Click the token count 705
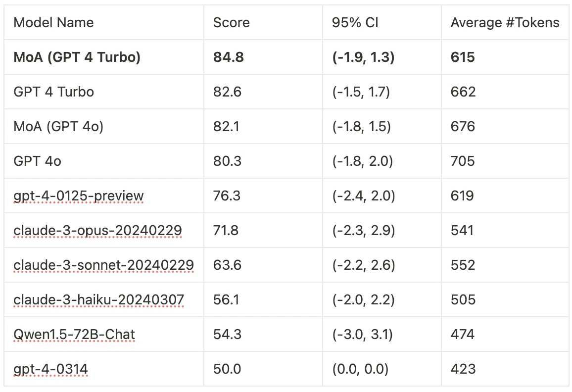 pos(463,161)
